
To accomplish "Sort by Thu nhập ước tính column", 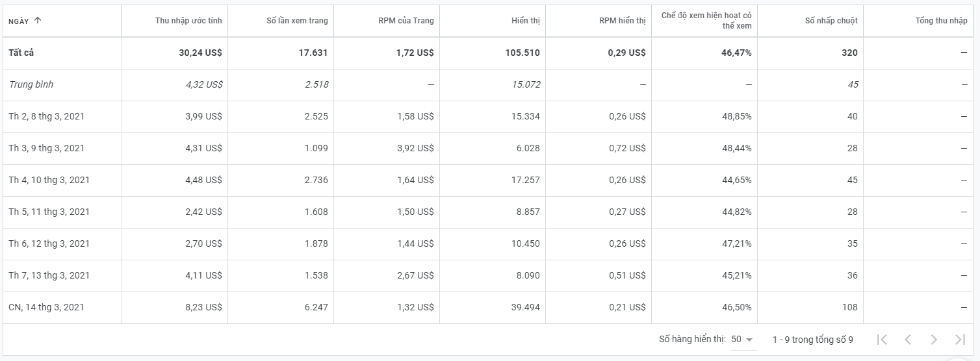I will pyautogui.click(x=188, y=21).
